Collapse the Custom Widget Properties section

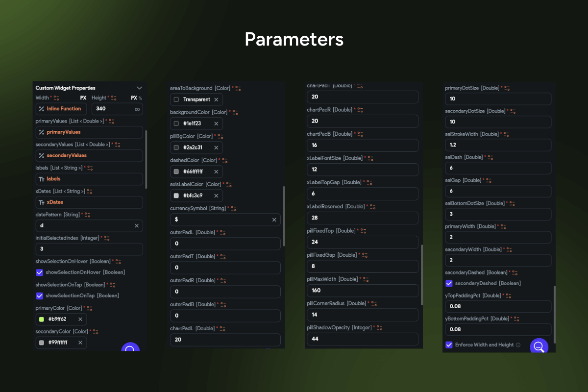point(139,88)
